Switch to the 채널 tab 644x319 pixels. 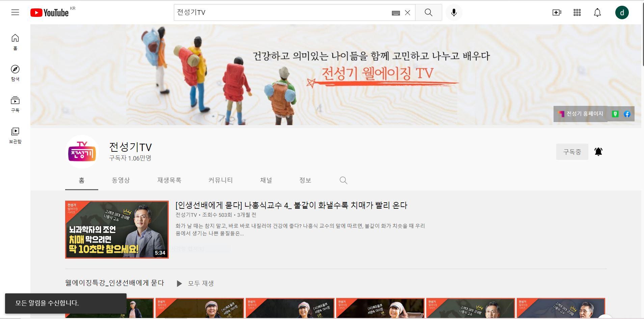click(266, 180)
